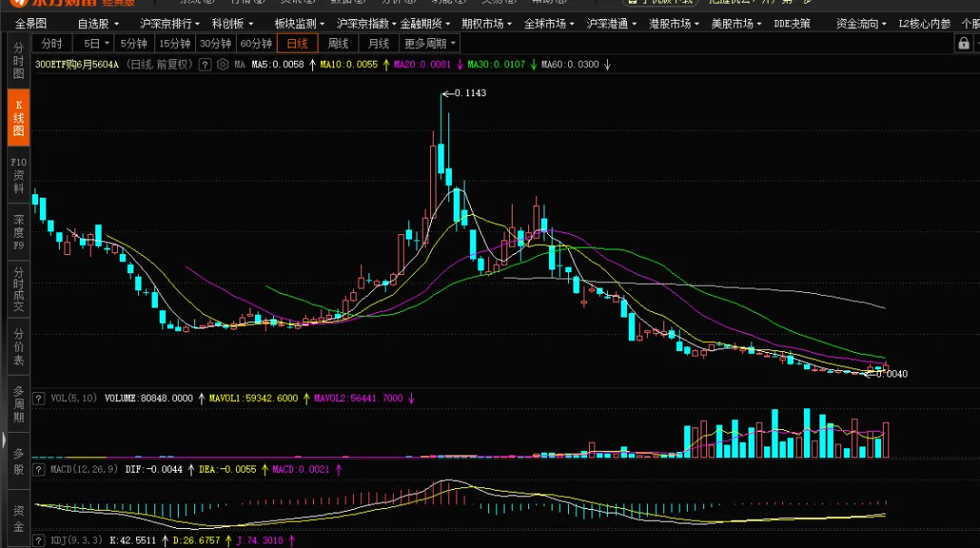
Task: Click the K:42.5511 KDJ value
Action: point(132,541)
